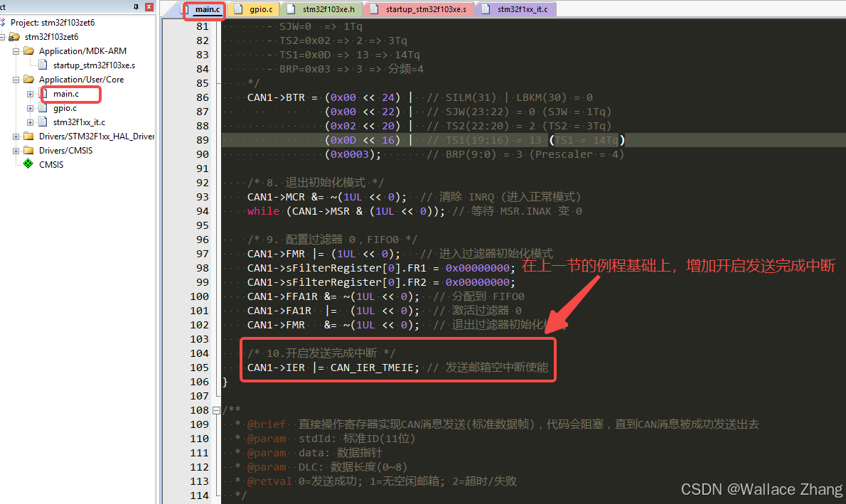Image resolution: width=846 pixels, height=504 pixels.
Task: Click the '@retval' tag in the comment
Action: pyautogui.click(x=269, y=481)
